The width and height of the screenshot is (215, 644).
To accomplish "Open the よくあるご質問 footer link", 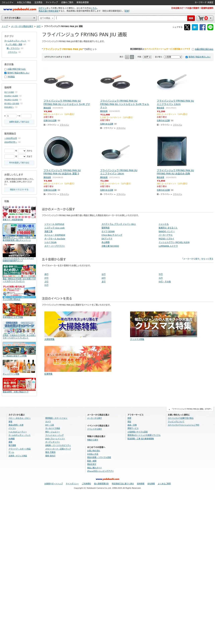I will point(164,484).
